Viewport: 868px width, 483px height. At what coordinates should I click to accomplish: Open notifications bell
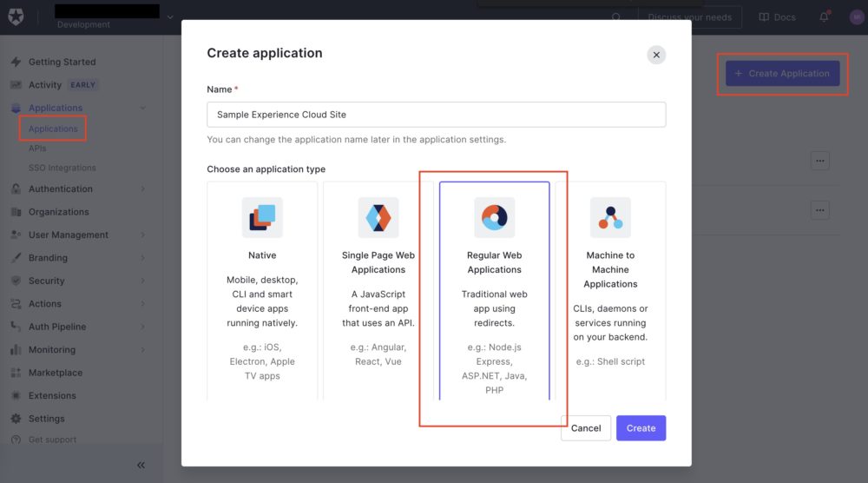(x=825, y=17)
